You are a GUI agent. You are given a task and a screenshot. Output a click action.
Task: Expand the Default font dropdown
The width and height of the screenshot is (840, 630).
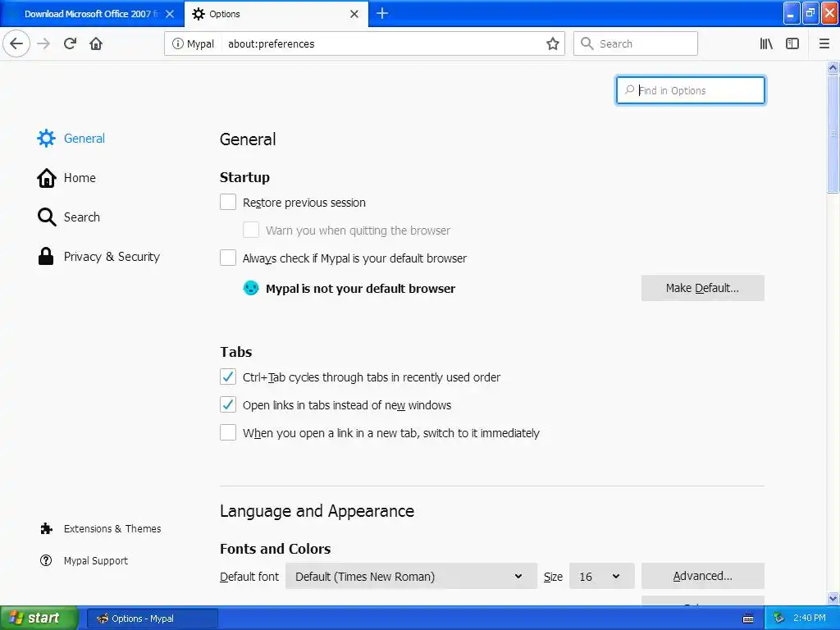pos(411,576)
